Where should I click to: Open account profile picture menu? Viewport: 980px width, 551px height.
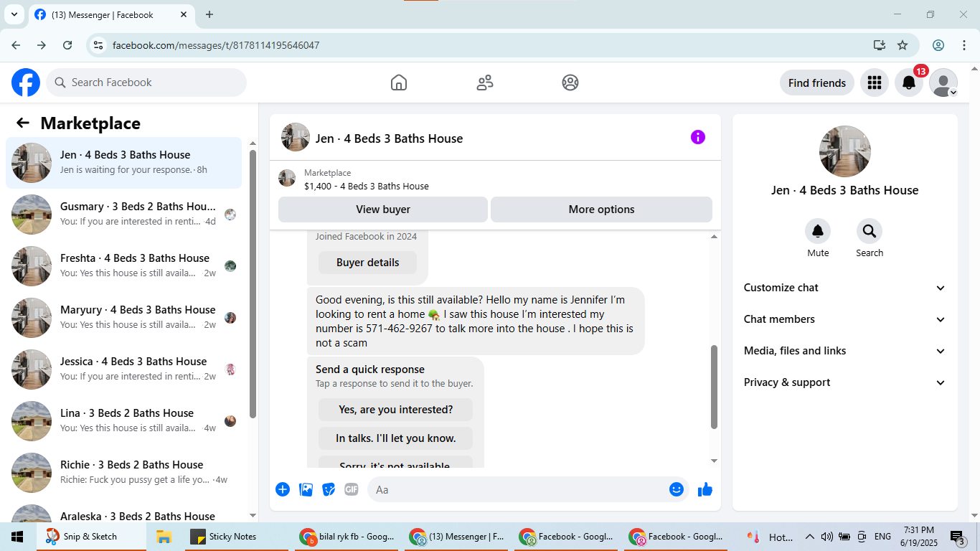pyautogui.click(x=943, y=83)
